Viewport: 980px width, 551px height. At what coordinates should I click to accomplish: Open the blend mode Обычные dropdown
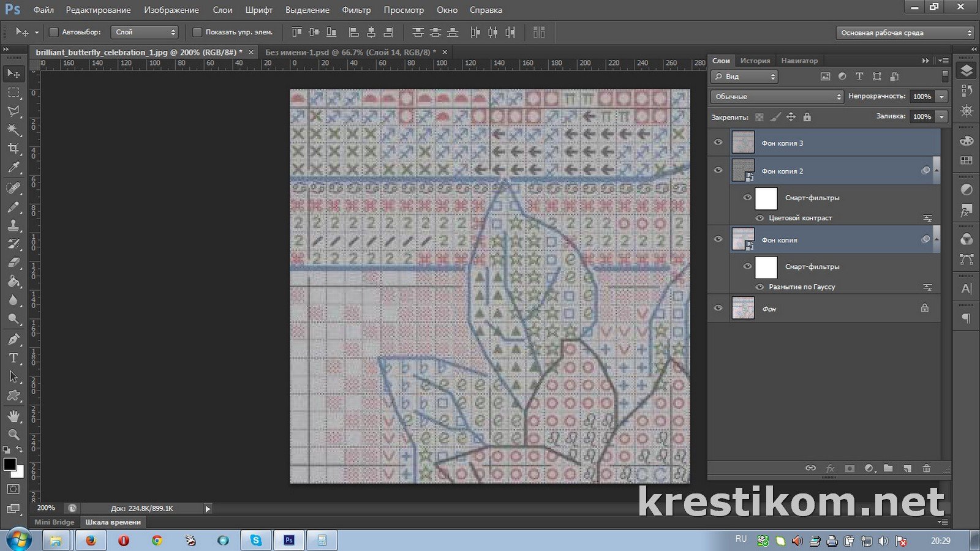[777, 97]
